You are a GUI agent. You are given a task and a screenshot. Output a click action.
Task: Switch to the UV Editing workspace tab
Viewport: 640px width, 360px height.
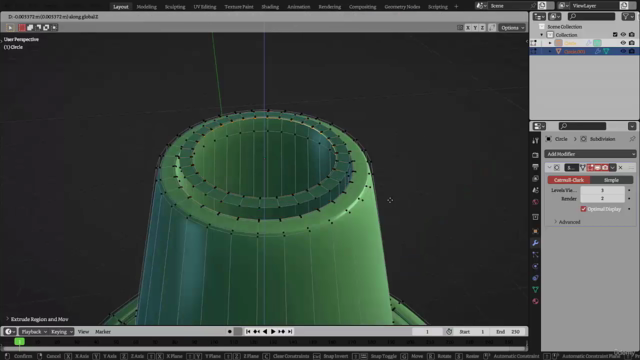click(x=204, y=7)
